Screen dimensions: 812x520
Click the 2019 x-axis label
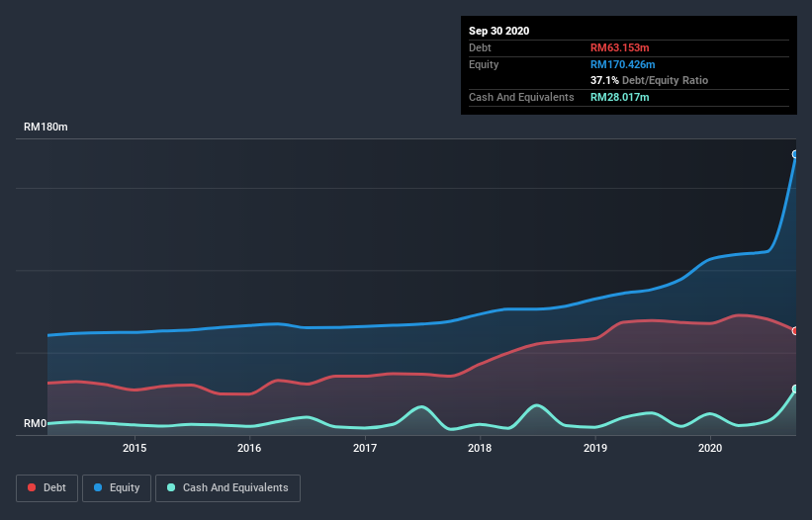coord(595,448)
